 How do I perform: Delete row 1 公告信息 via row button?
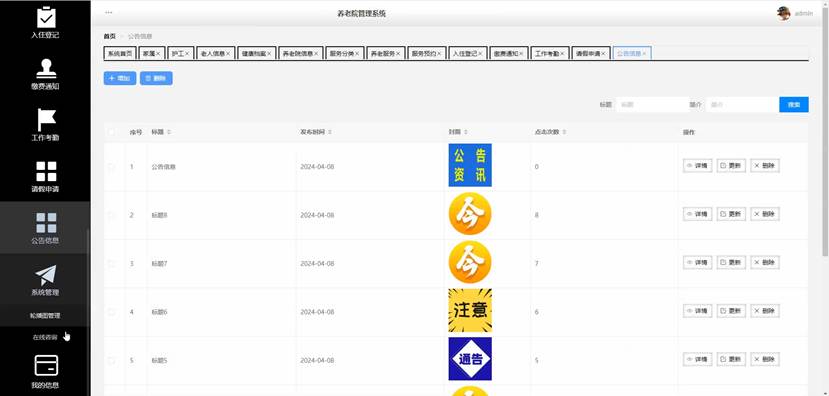click(x=764, y=166)
